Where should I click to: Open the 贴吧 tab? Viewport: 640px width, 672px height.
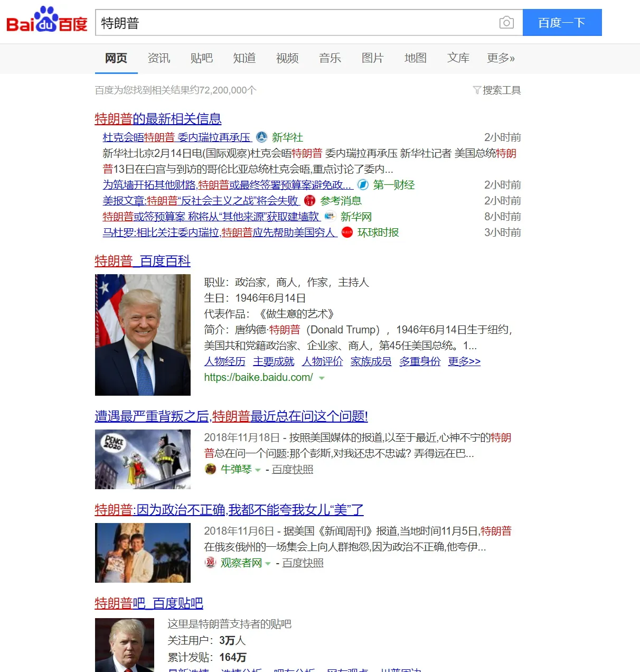click(x=202, y=58)
